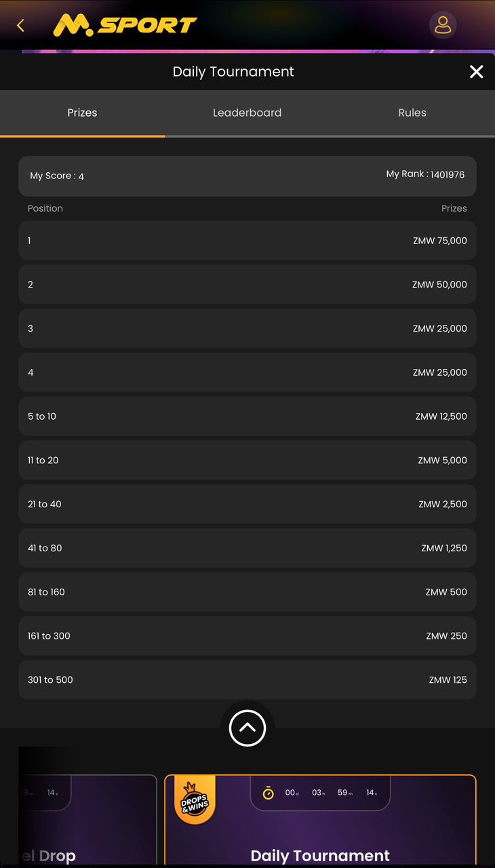Select the 81 to 160 row
This screenshot has height=868, width=495.
(248, 592)
